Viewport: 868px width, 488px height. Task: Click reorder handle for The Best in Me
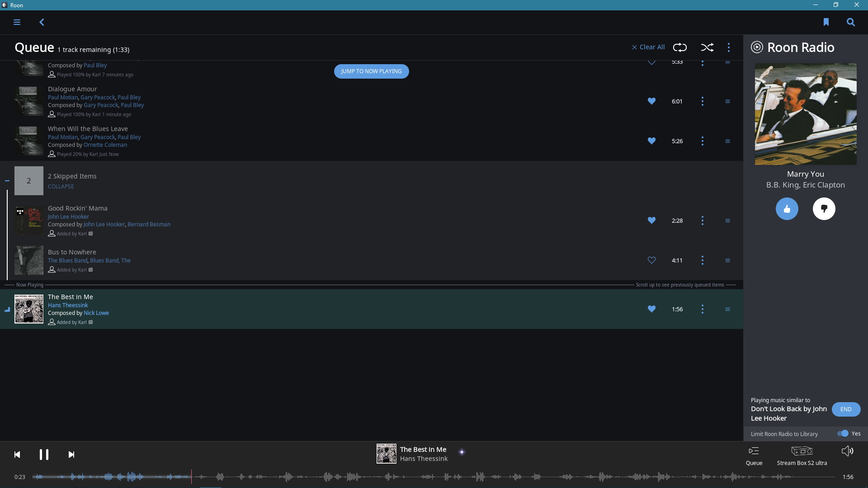[x=727, y=309]
